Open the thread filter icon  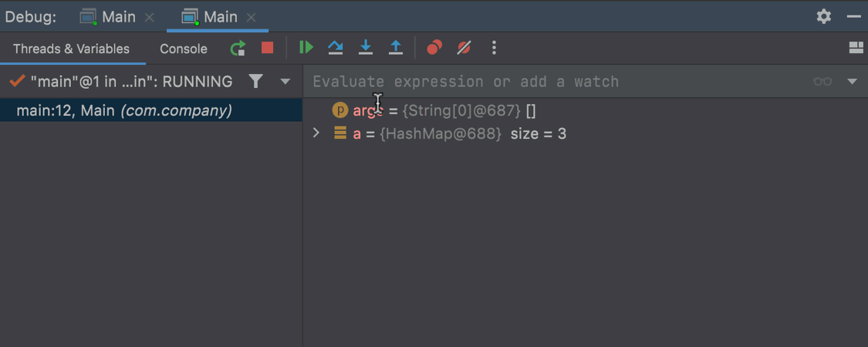[256, 81]
